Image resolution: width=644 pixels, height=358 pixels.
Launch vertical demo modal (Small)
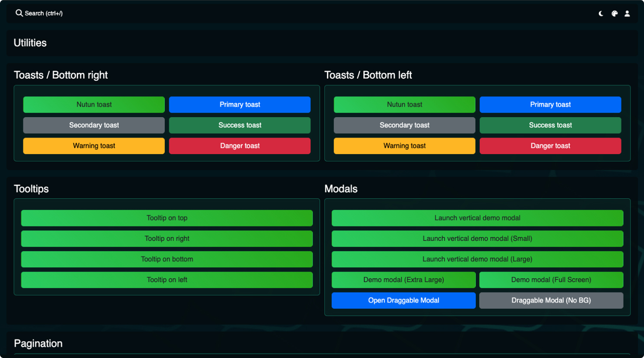point(477,239)
